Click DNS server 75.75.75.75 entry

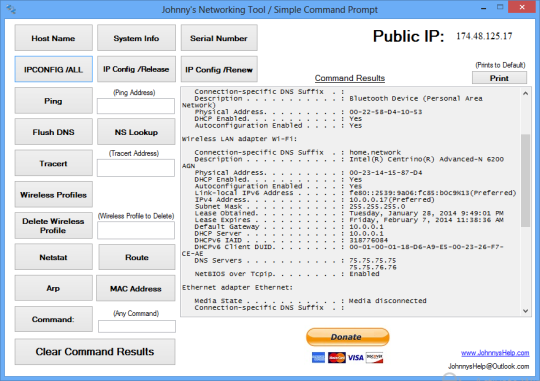point(373,260)
